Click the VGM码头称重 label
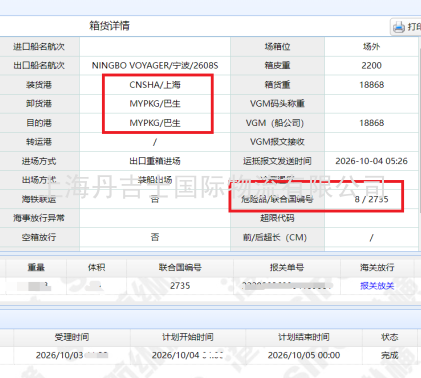This screenshot has width=421, height=378. click(277, 104)
